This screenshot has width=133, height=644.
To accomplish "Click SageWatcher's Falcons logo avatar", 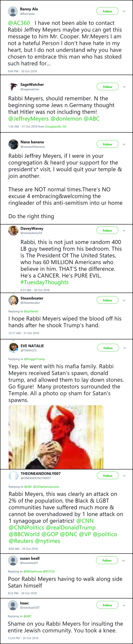I will click(13, 87).
